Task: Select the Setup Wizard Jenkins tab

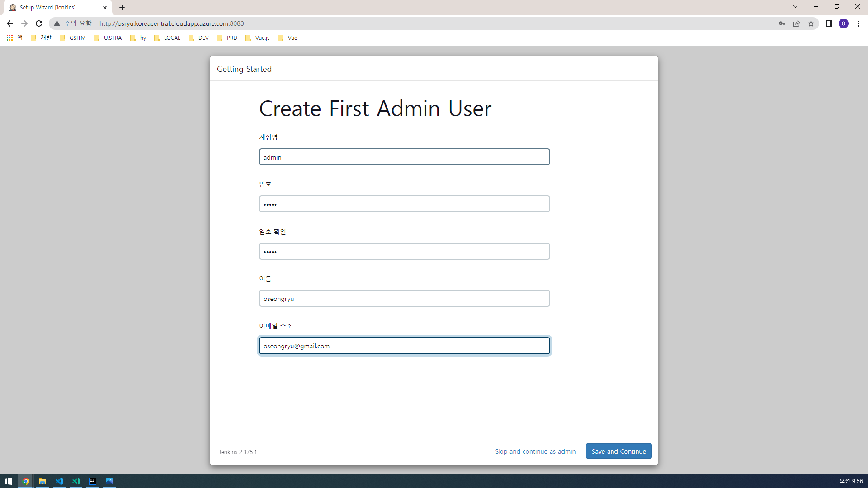Action: 54,8
